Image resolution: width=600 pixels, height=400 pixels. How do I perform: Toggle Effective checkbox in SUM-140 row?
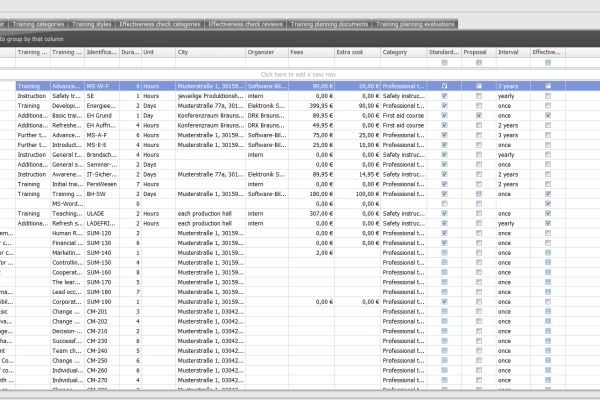(548, 253)
